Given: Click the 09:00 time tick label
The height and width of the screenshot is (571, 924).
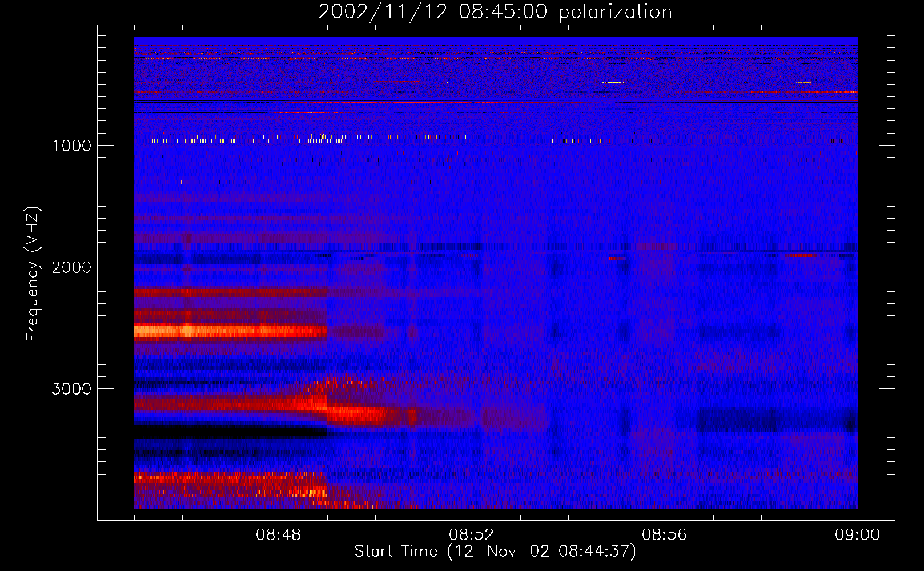Looking at the screenshot, I should pos(857,535).
